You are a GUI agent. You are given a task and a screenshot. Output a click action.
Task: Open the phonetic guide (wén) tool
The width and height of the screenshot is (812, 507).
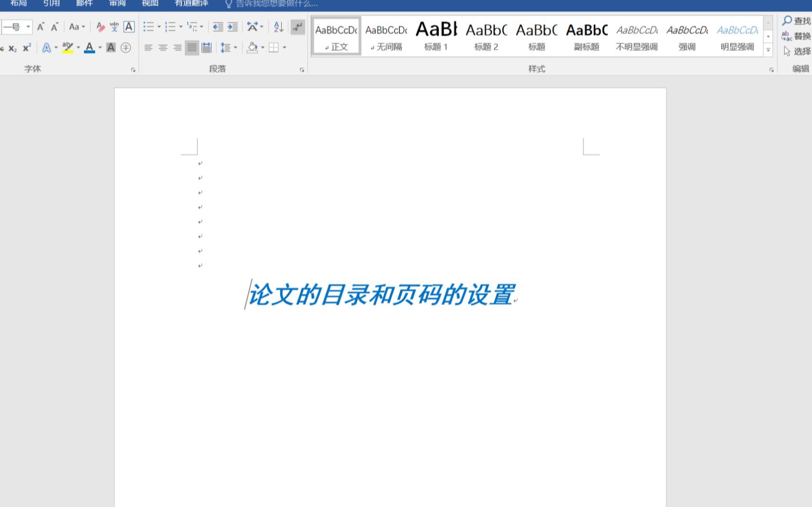[114, 27]
